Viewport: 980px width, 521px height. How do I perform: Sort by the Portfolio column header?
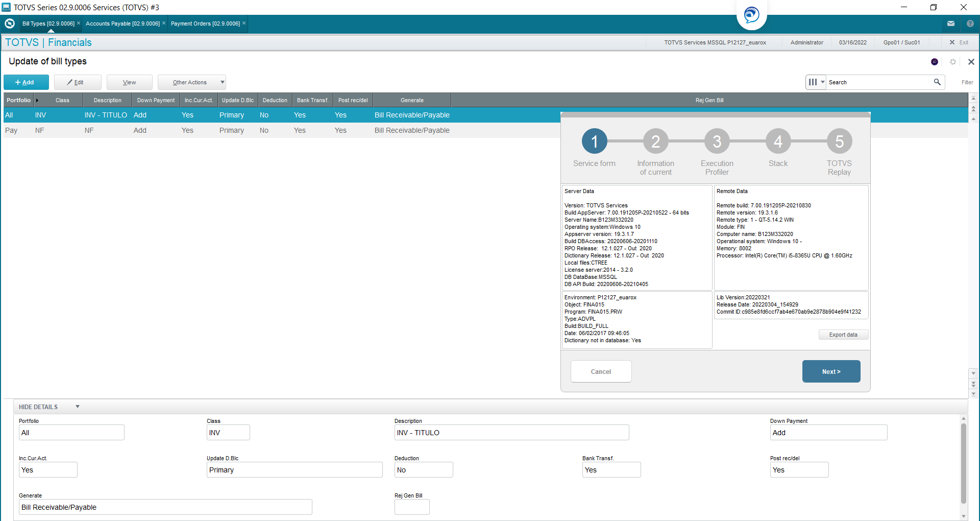[18, 100]
